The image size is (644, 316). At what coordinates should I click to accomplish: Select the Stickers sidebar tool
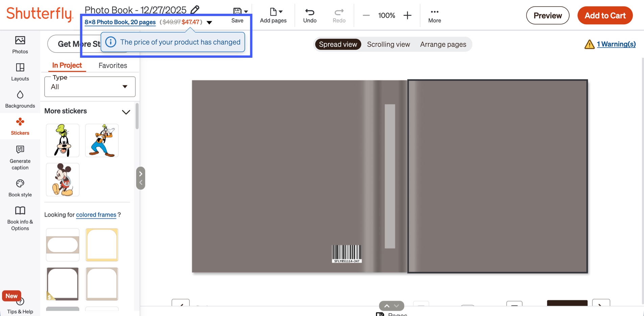pyautogui.click(x=20, y=126)
